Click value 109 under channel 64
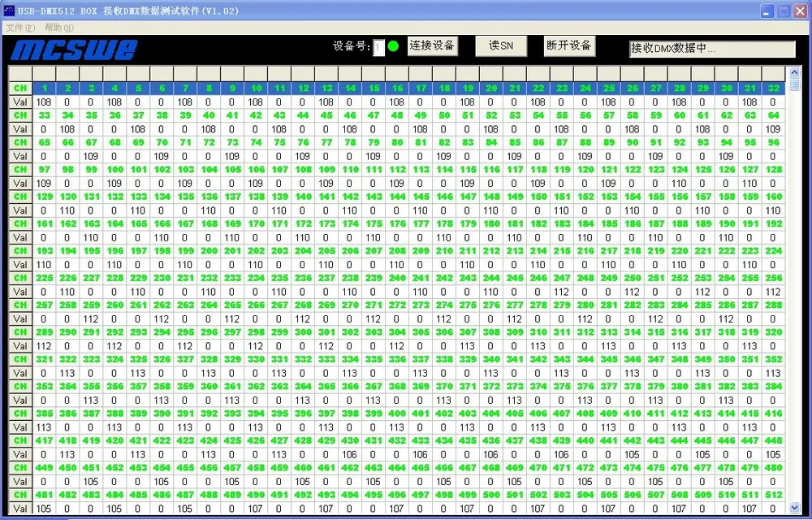This screenshot has width=812, height=520. [x=773, y=129]
